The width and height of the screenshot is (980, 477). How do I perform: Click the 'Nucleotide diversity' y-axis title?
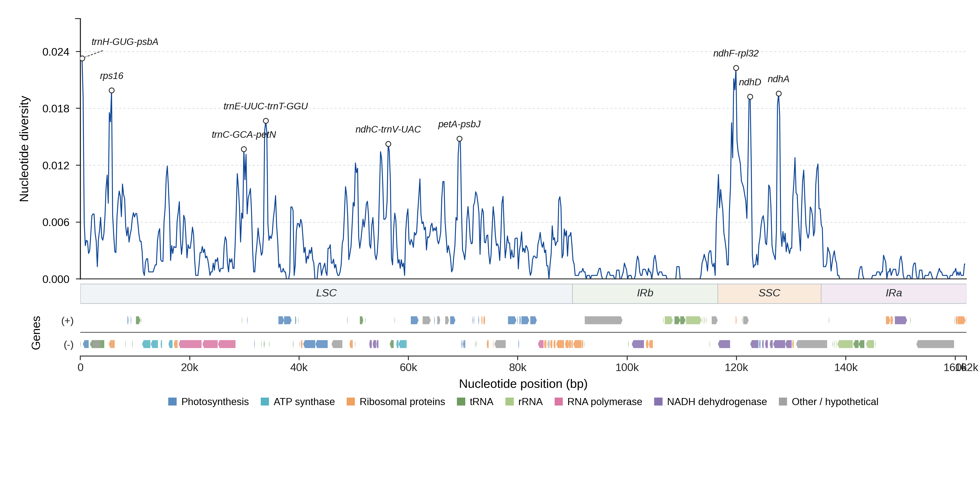coord(24,149)
